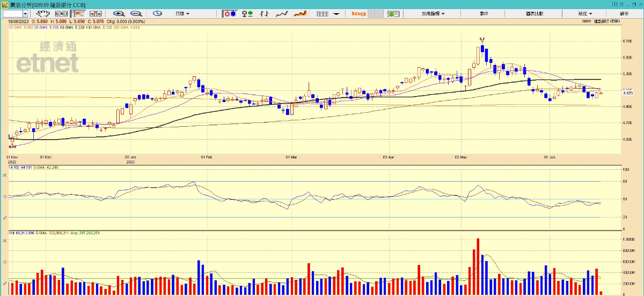Toggle the crosshair cursor mode button

click(79, 13)
